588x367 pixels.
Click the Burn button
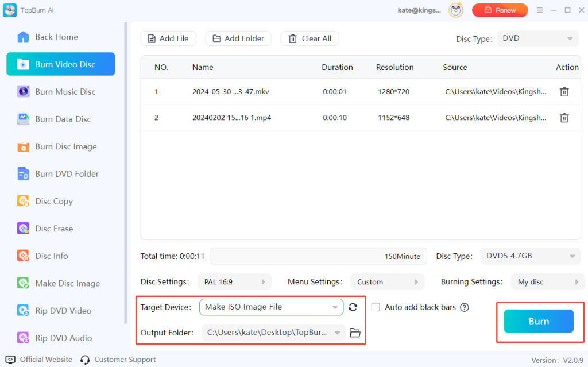(x=539, y=321)
